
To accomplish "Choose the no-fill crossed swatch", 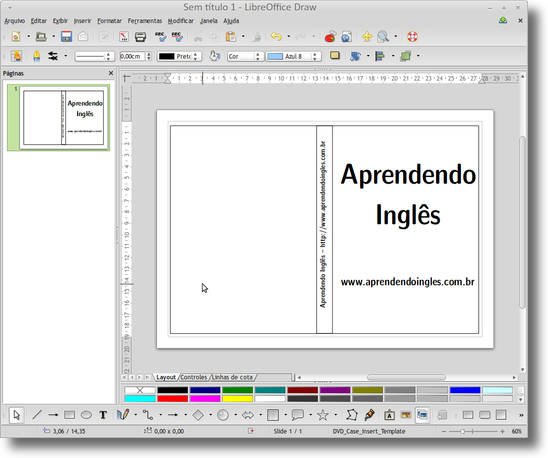I will pyautogui.click(x=140, y=390).
